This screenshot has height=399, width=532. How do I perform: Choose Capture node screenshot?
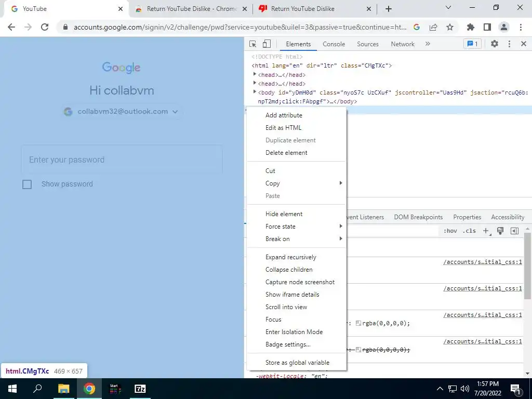(x=297, y=282)
